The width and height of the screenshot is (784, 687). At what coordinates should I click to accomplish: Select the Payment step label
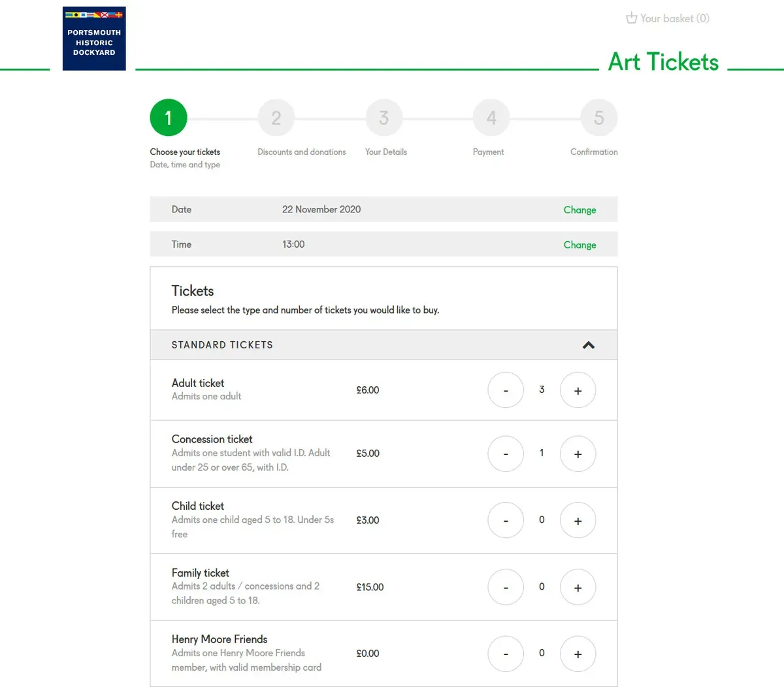pos(488,152)
